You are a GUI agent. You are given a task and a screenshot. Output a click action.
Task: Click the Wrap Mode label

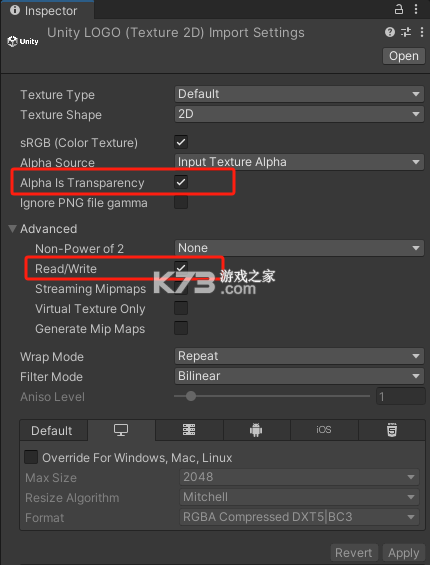(52, 357)
